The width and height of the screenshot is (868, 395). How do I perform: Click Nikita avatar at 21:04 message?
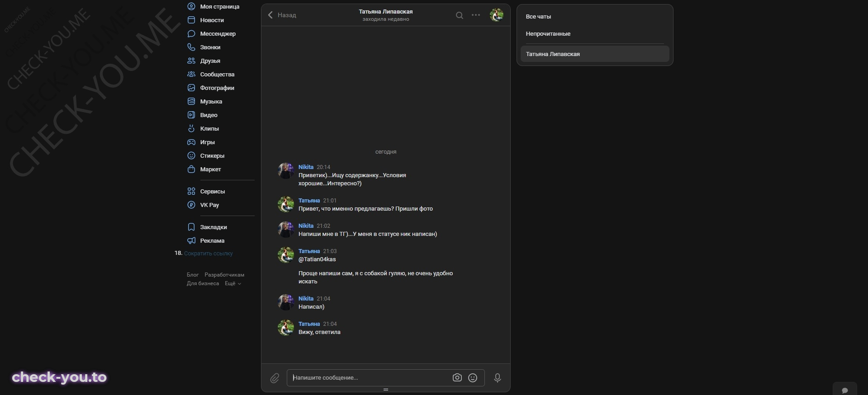(x=286, y=302)
